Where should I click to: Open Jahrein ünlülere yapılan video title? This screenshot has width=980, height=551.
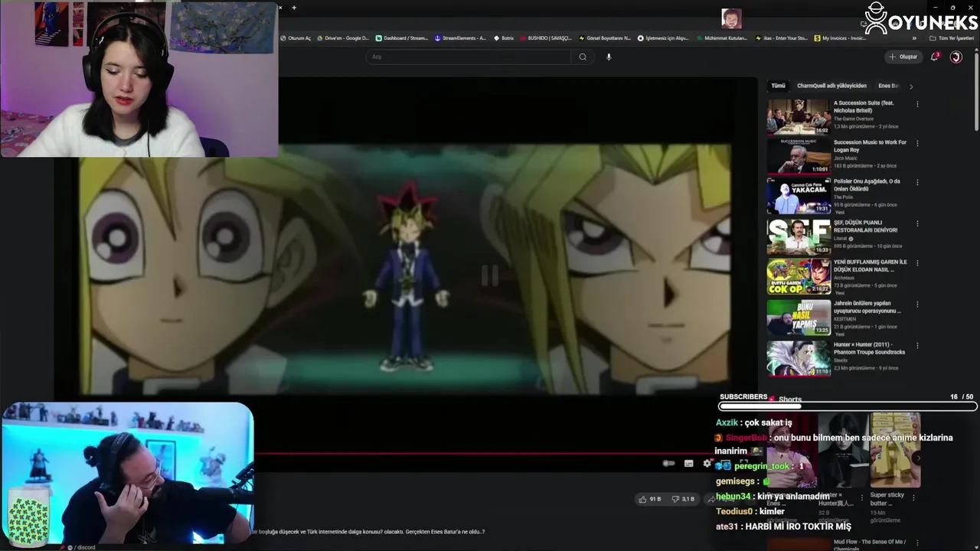click(867, 307)
